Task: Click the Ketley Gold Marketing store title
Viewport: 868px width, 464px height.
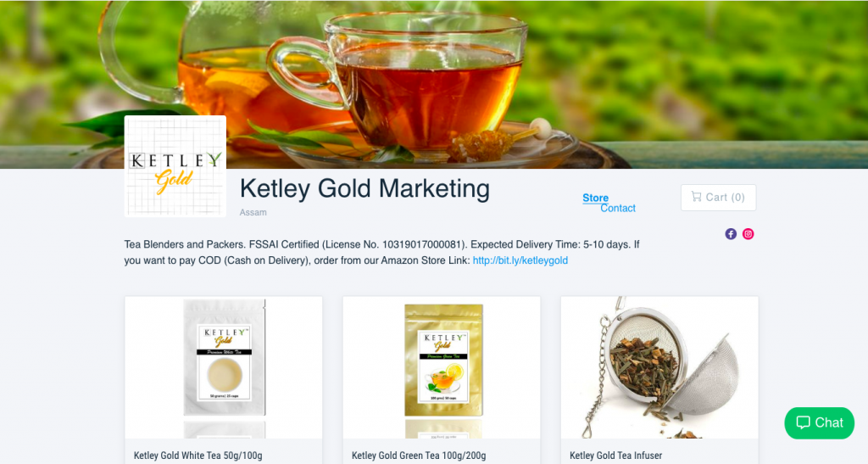Action: [364, 188]
